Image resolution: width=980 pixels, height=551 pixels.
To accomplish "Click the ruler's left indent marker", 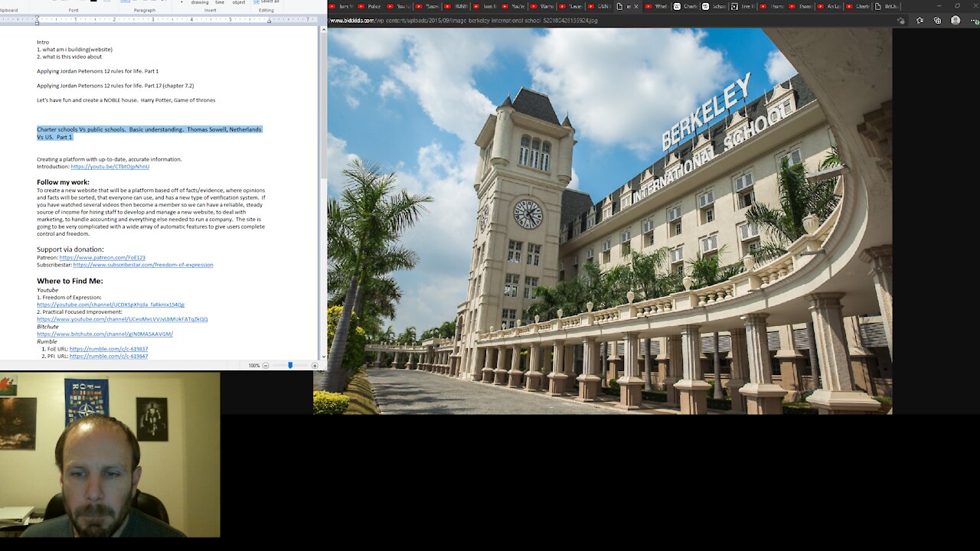I will click(x=37, y=19).
